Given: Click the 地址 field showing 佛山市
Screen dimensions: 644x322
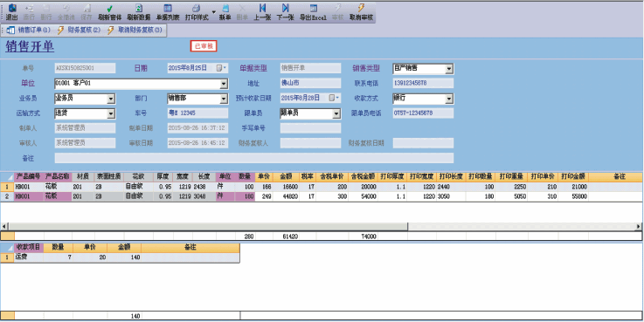Looking at the screenshot, I should coord(310,83).
